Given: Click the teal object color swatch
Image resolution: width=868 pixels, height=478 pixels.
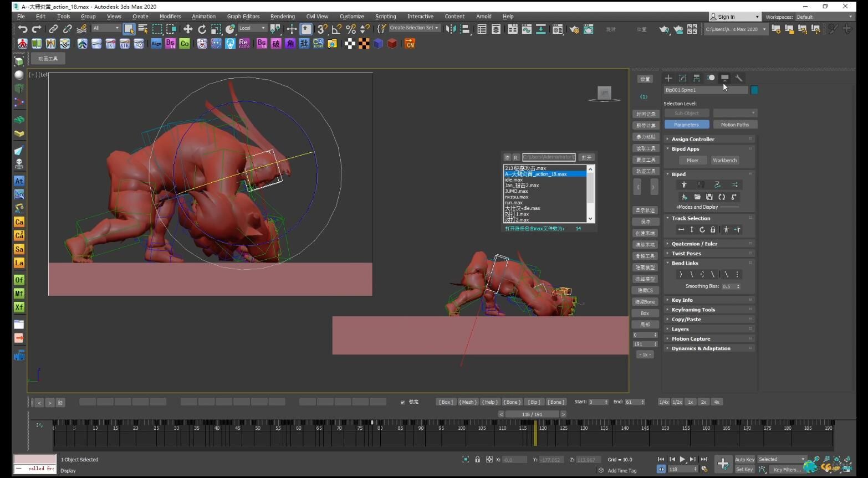Looking at the screenshot, I should click(x=754, y=90).
